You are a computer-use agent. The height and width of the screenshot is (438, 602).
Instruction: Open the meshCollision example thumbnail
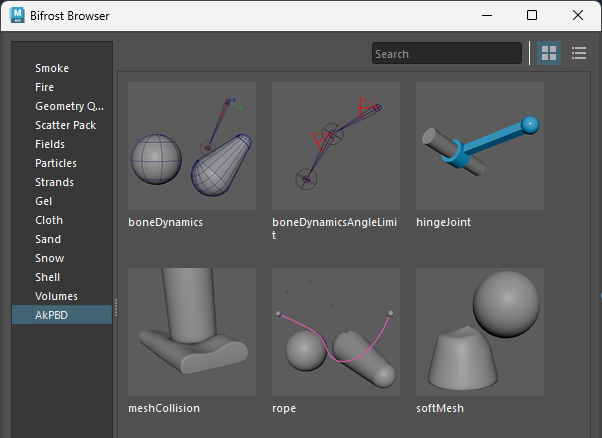coord(192,332)
